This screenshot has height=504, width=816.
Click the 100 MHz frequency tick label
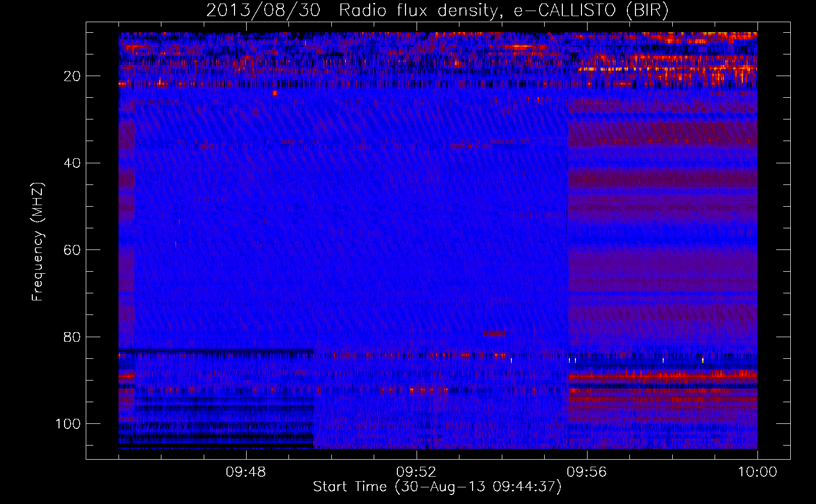tap(68, 424)
